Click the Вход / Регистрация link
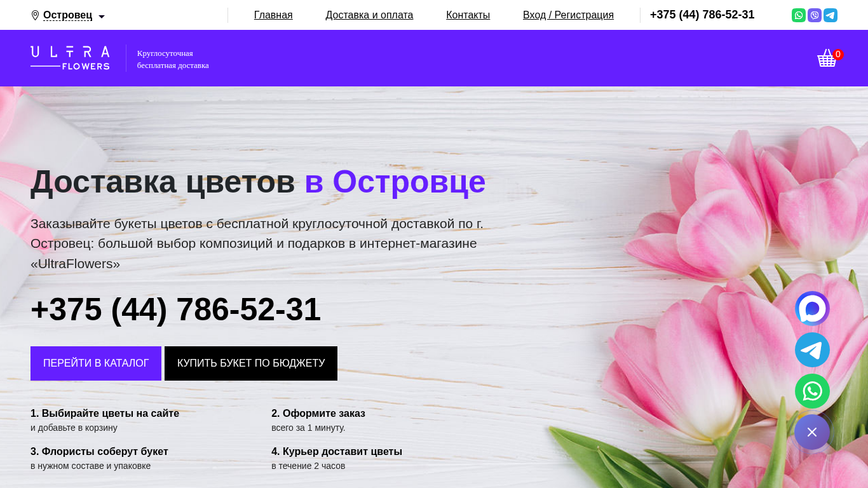The image size is (868, 488). tap(568, 15)
